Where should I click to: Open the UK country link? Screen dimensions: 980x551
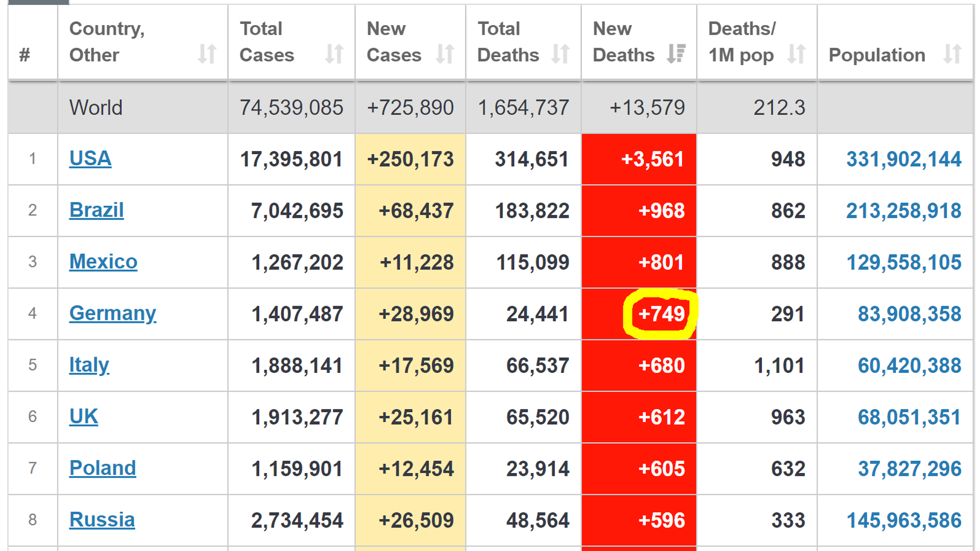[84, 417]
